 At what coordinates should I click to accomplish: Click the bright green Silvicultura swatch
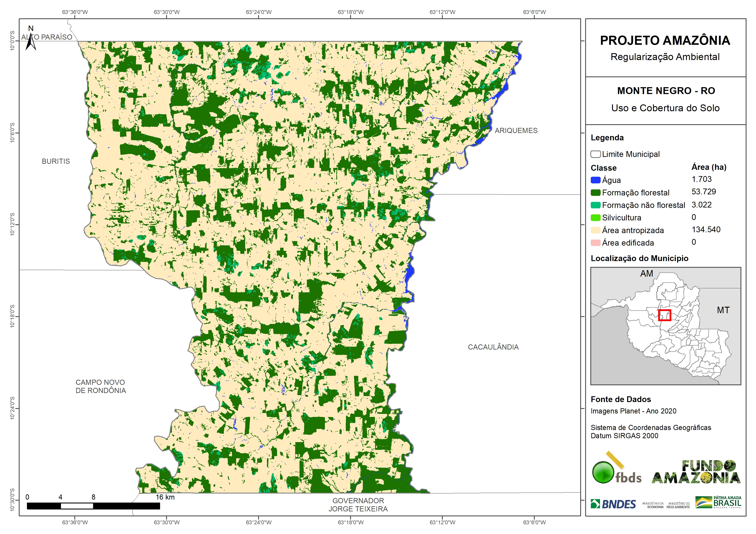(595, 218)
